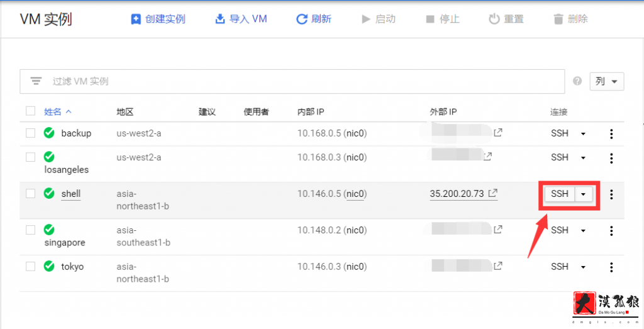The width and height of the screenshot is (644, 329).
Task: Select the tokyo instance checkbox
Action: coord(30,267)
